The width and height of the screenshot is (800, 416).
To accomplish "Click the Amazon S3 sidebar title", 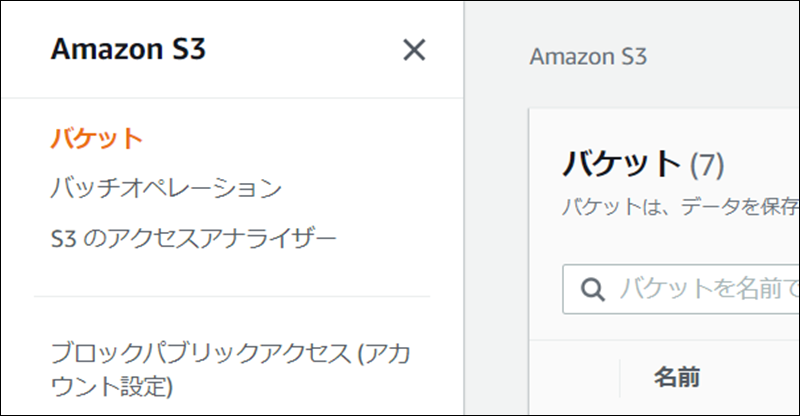I will tap(128, 49).
